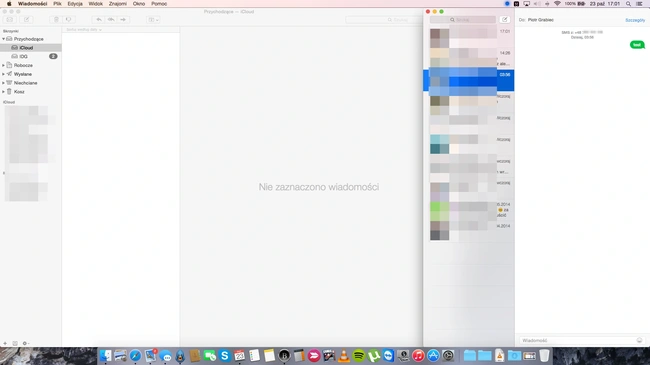
Task: Open the Plik menu
Action: coord(57,4)
